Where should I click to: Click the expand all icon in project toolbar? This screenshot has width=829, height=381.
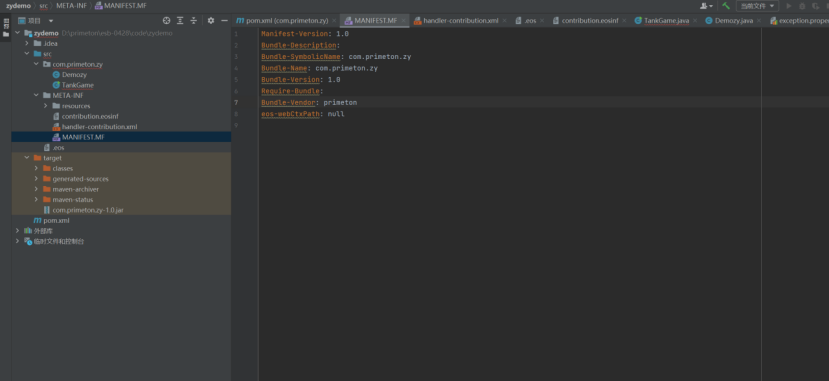point(180,21)
